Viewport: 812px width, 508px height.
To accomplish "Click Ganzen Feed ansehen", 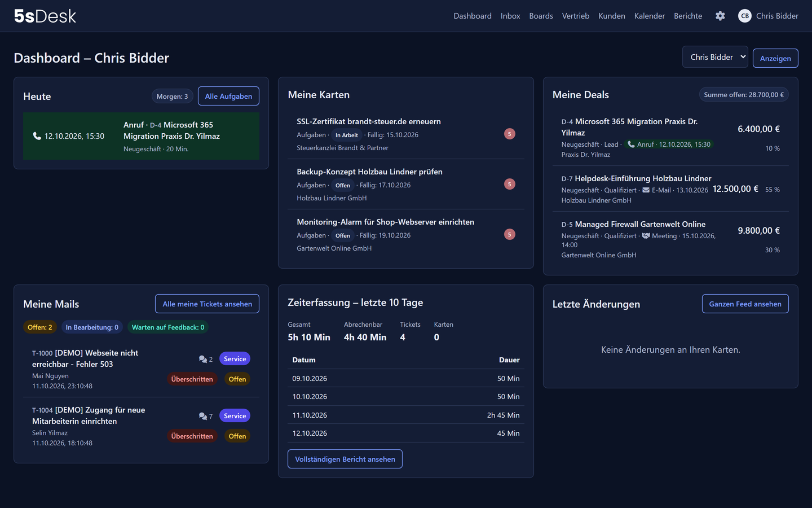I will (745, 304).
